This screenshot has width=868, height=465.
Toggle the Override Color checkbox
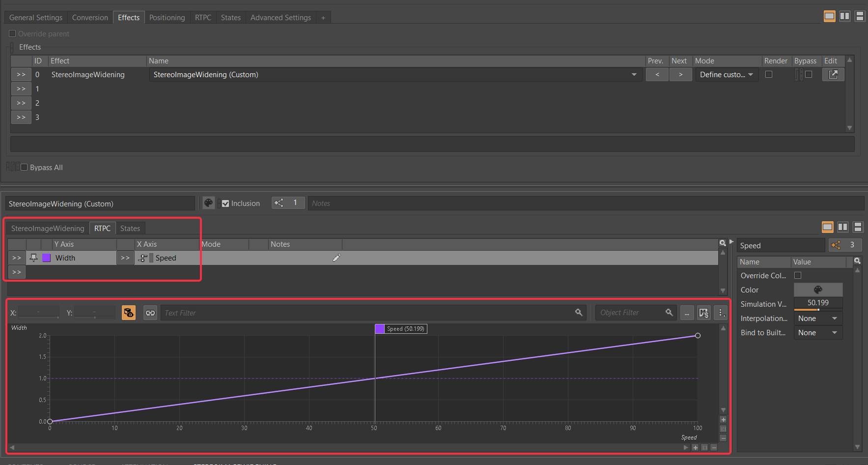click(798, 275)
